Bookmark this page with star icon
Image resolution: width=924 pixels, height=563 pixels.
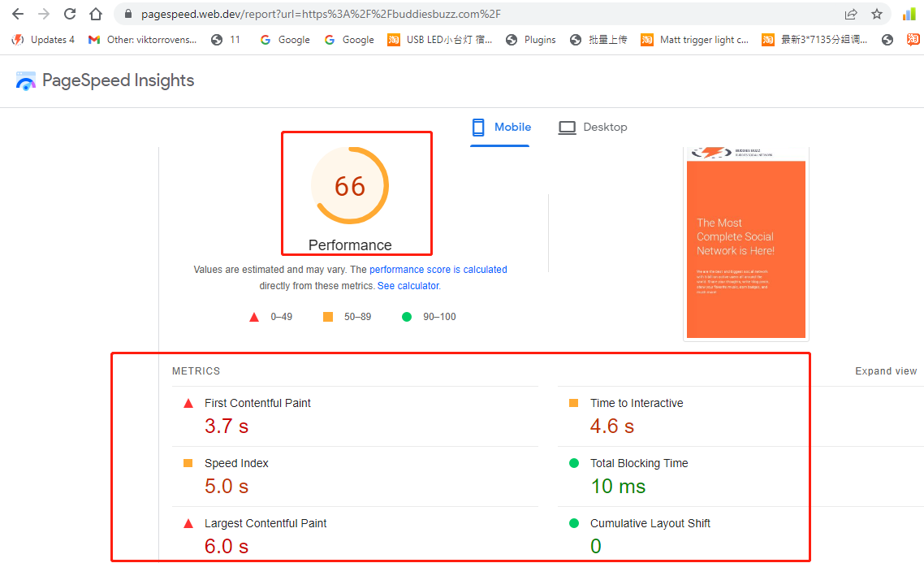(876, 14)
